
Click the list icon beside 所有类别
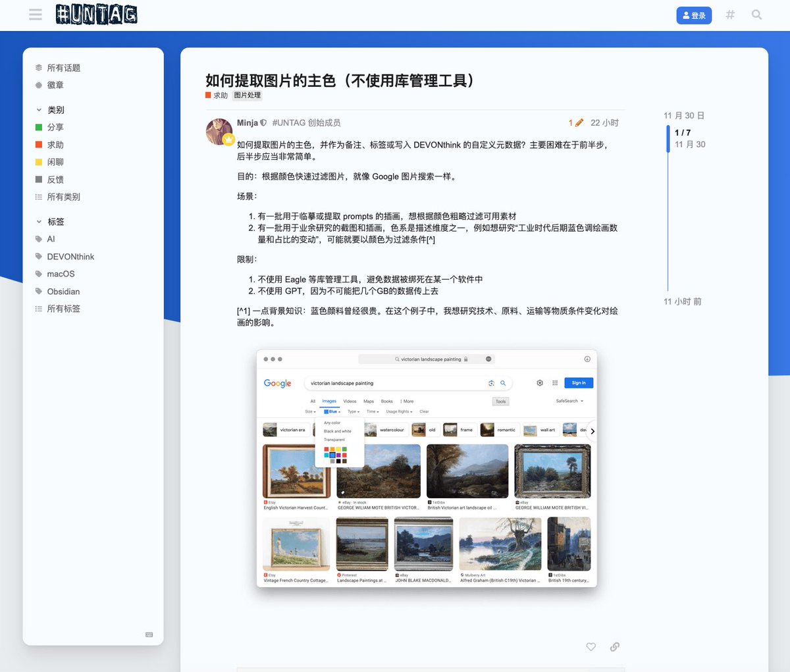(38, 196)
